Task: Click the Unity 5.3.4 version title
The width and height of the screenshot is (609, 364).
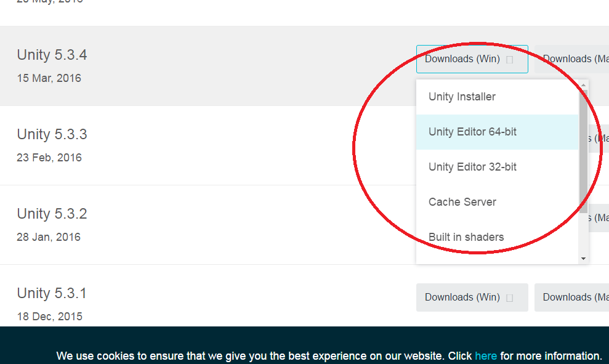Action: click(52, 55)
